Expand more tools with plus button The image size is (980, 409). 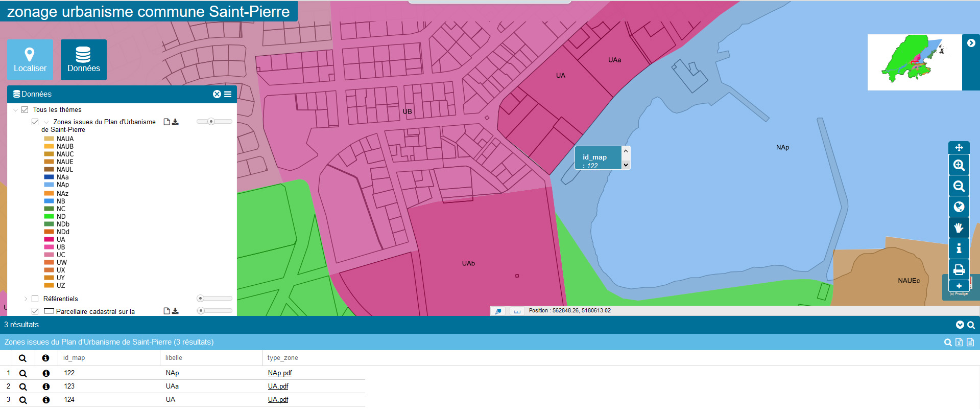coord(959,286)
